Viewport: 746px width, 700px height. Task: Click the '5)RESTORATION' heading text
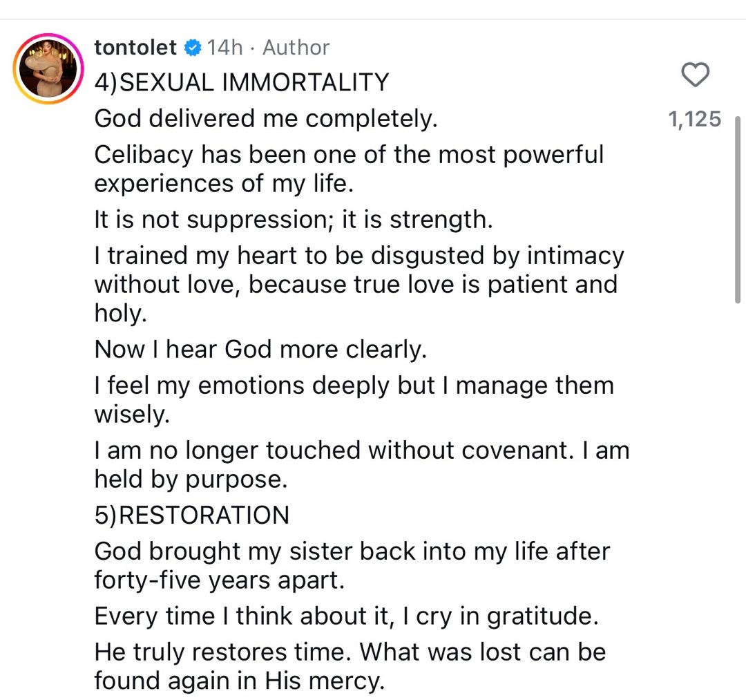191,515
